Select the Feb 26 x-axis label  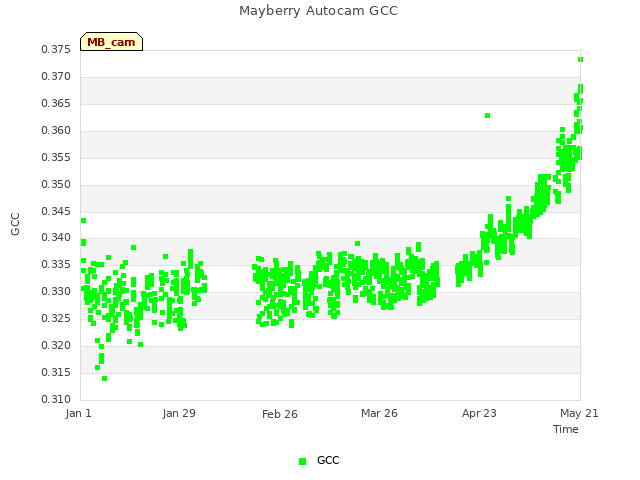280,414
